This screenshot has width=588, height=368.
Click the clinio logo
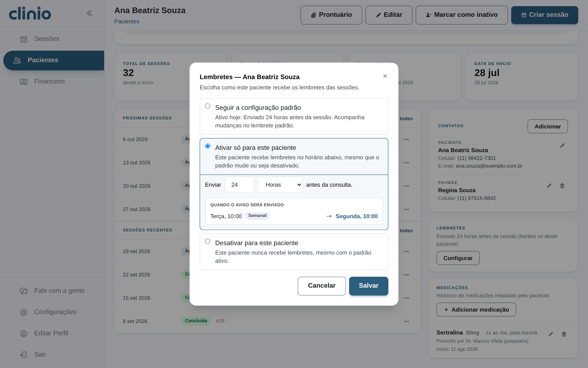pos(30,13)
